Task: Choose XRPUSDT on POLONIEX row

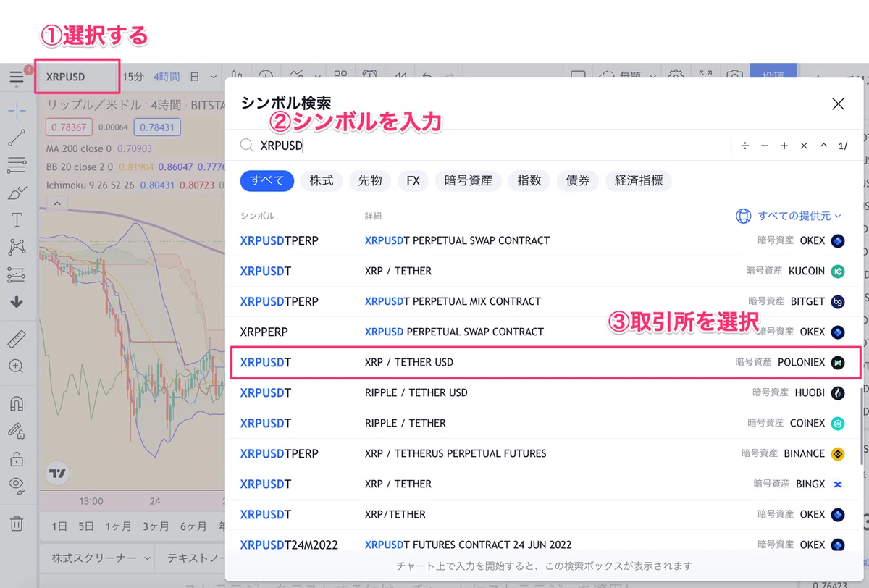Action: [x=545, y=362]
